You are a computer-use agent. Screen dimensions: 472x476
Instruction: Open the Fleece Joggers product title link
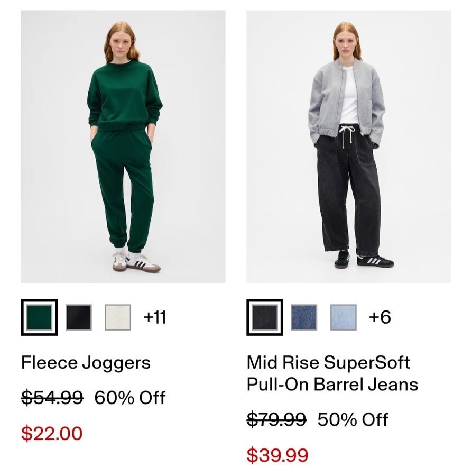86,363
